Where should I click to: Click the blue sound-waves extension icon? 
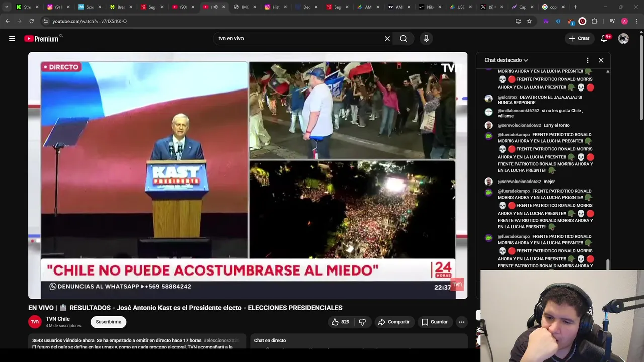point(558,21)
